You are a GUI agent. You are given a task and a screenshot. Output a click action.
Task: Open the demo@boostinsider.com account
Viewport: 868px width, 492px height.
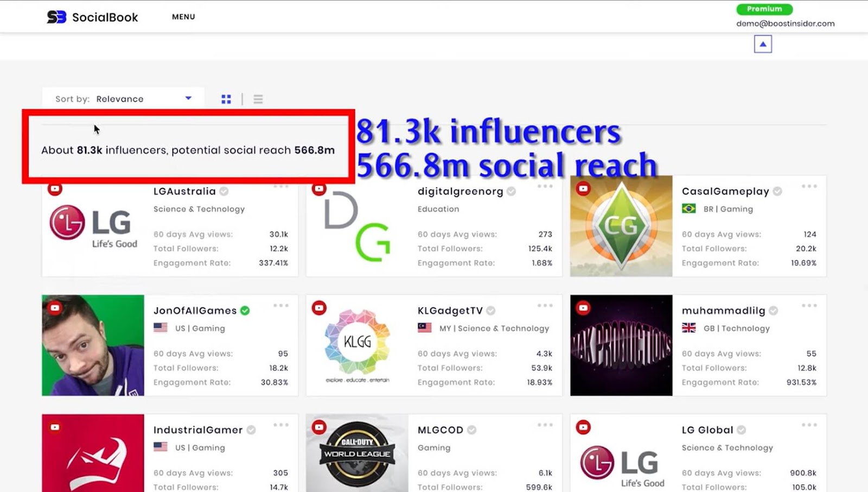click(785, 23)
